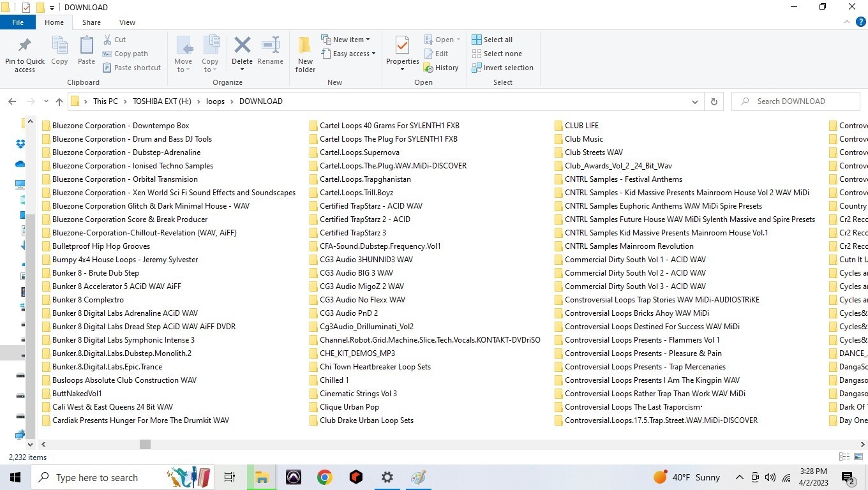Show recent locations dropdown chevron

click(x=46, y=101)
